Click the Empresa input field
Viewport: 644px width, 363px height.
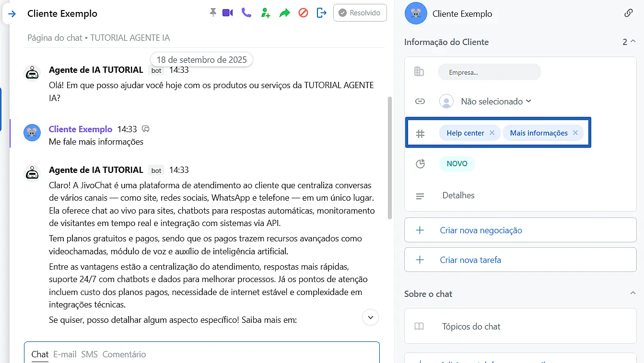[489, 72]
